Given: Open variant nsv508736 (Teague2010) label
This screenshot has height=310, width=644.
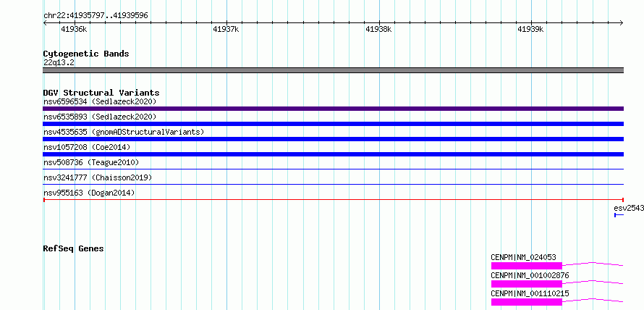Looking at the screenshot, I should pyautogui.click(x=91, y=162).
